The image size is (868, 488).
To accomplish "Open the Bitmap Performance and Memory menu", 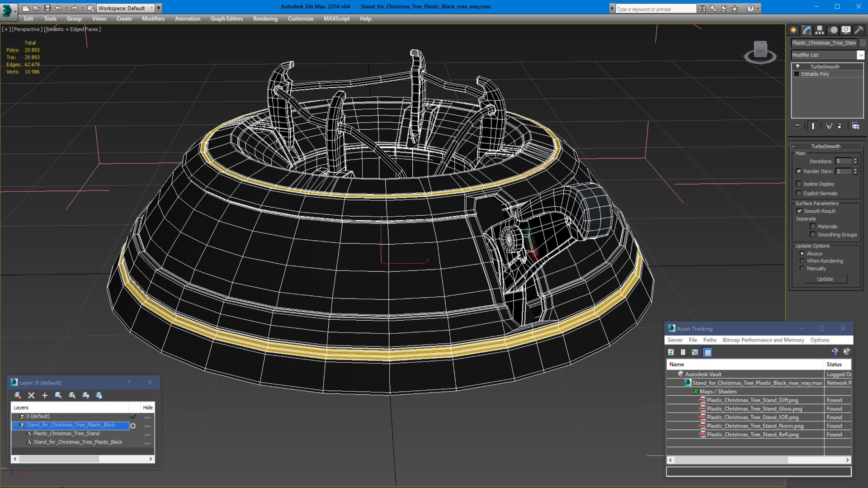I will 763,340.
